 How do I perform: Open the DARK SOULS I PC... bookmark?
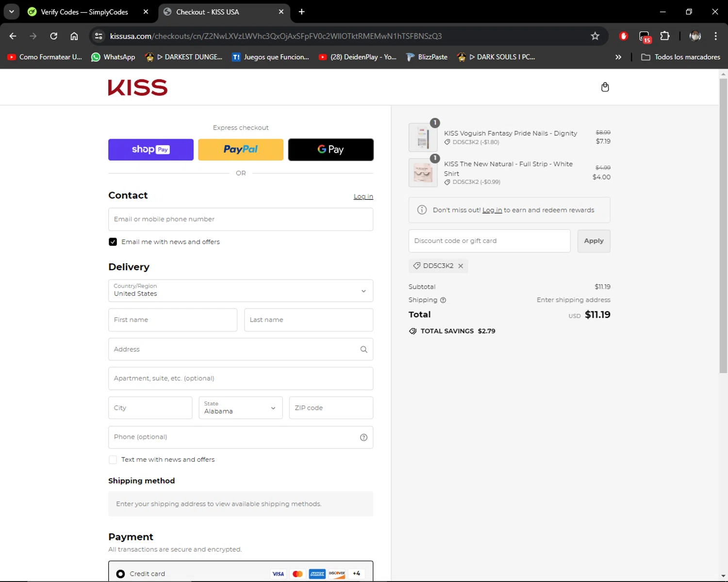point(496,57)
